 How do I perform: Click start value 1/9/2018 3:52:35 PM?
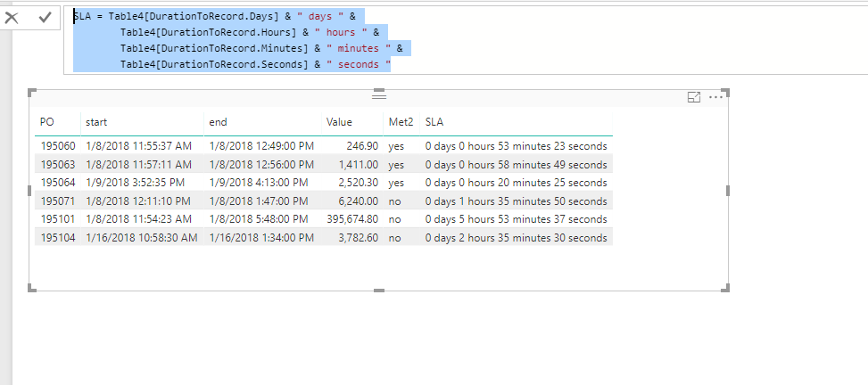coord(136,183)
